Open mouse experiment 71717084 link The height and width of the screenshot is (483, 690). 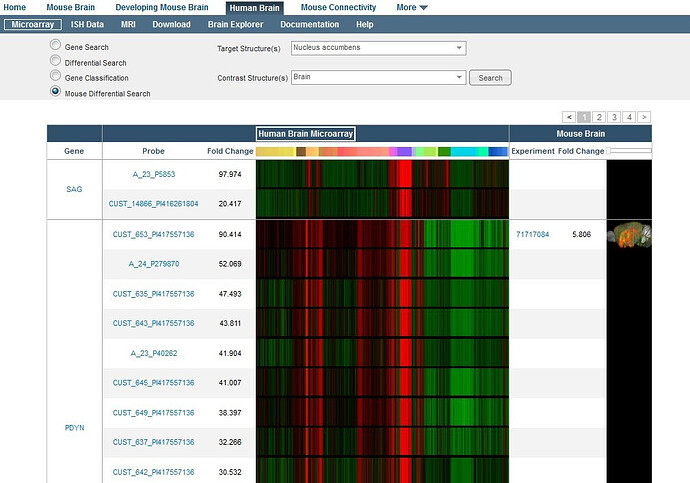click(532, 234)
